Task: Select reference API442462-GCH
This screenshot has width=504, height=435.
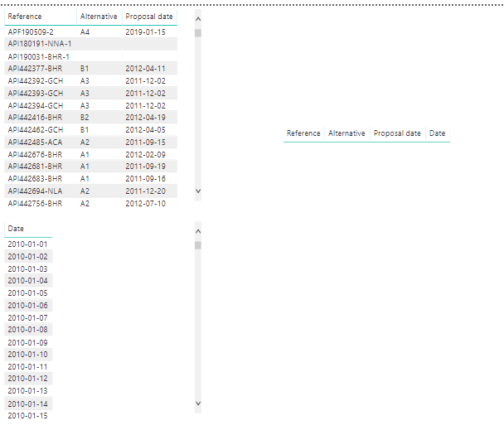Action: coord(36,130)
